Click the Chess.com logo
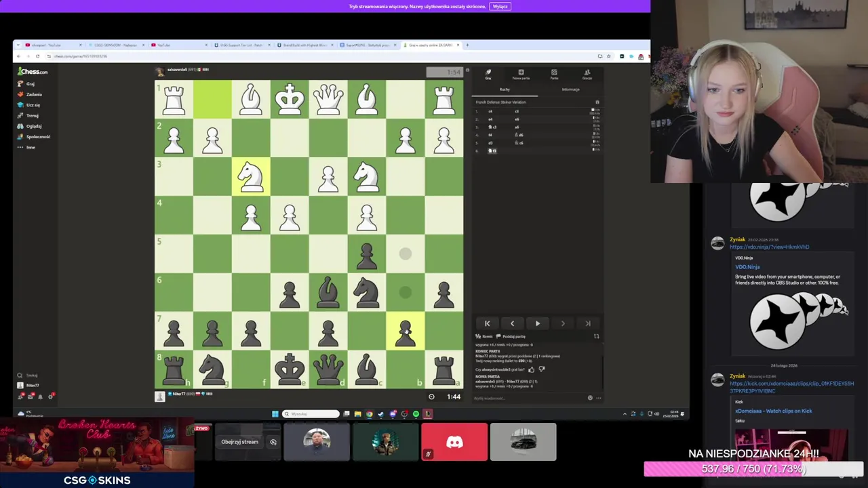The height and width of the screenshot is (488, 868). point(33,71)
